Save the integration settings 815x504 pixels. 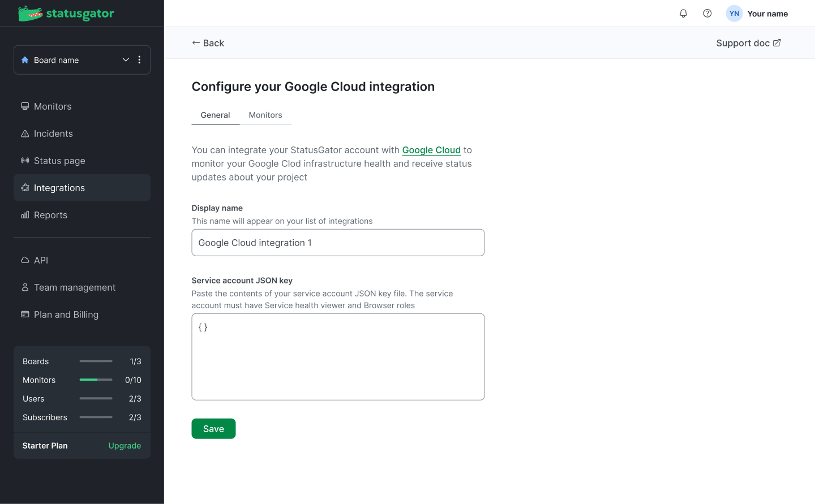coord(213,429)
